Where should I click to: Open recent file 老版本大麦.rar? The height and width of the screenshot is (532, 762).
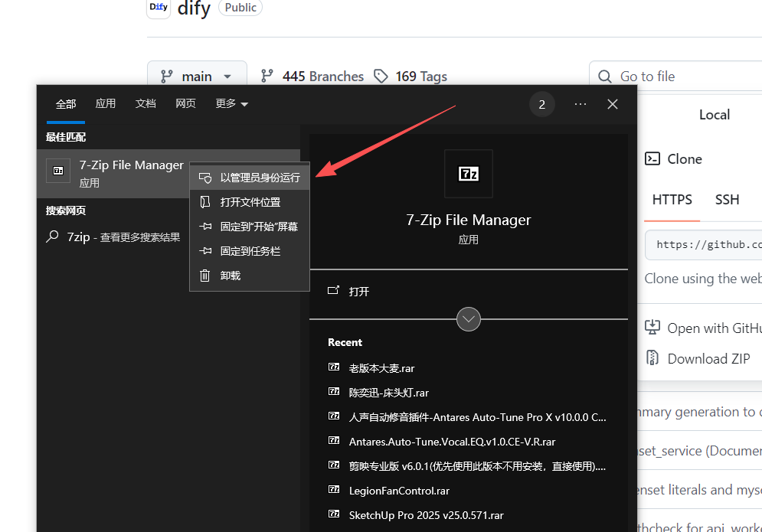[x=381, y=368]
